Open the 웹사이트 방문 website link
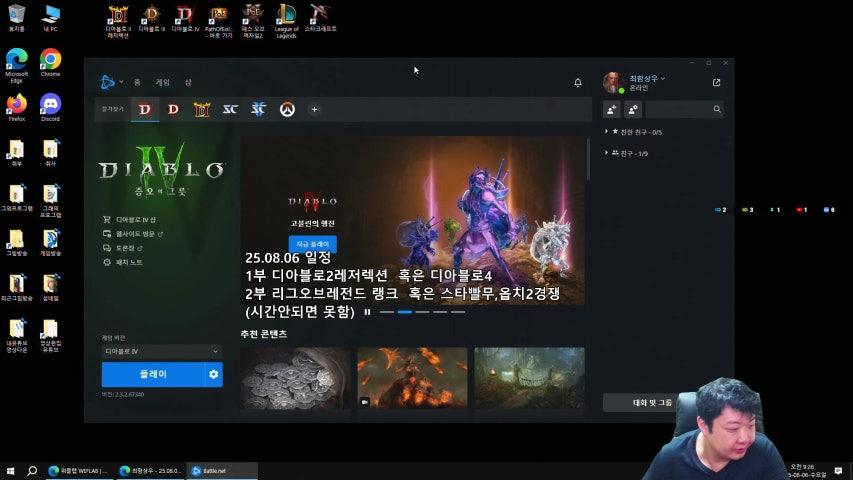Viewport: 853px width, 480px height. click(133, 233)
